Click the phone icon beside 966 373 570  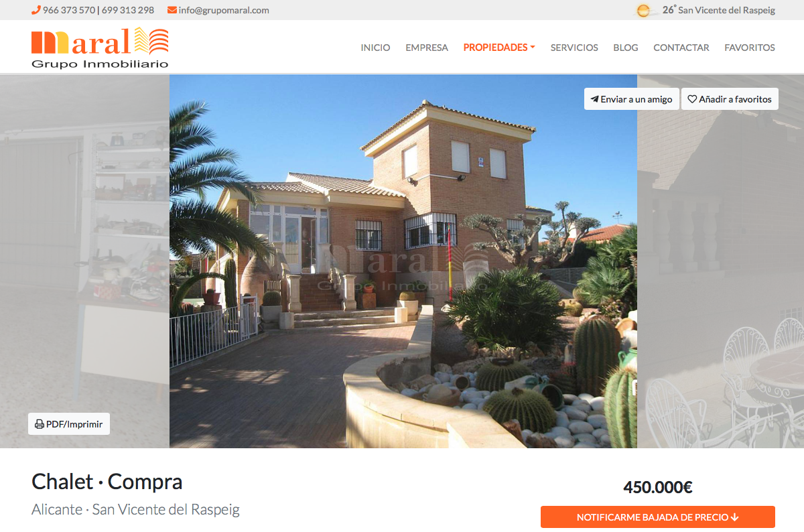click(36, 10)
